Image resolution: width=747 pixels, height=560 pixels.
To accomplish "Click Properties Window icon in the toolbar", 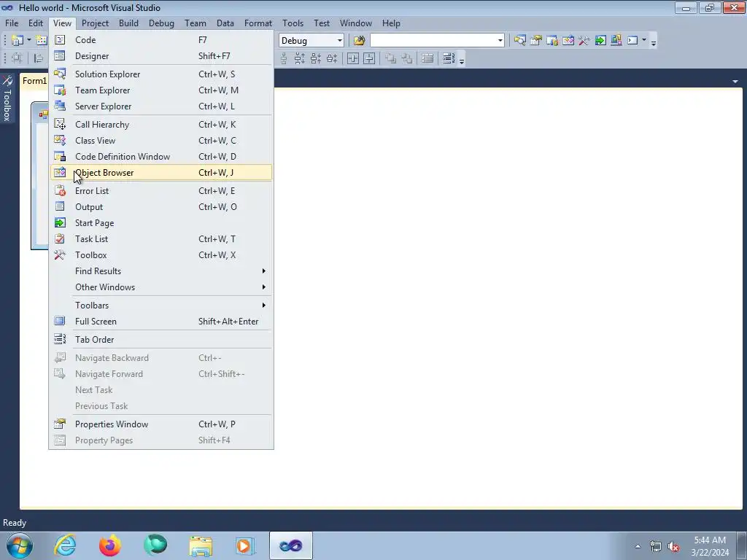I will coord(536,41).
